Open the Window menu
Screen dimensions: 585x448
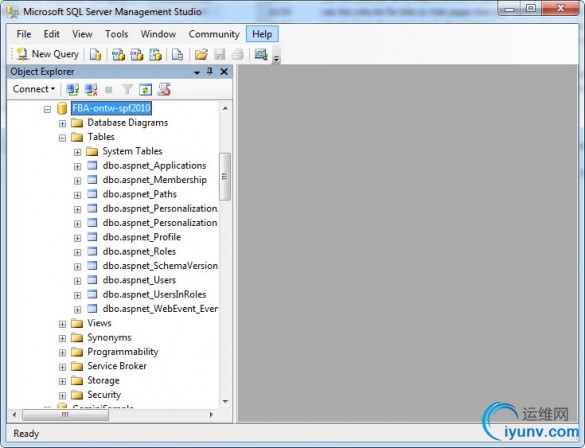(x=158, y=34)
